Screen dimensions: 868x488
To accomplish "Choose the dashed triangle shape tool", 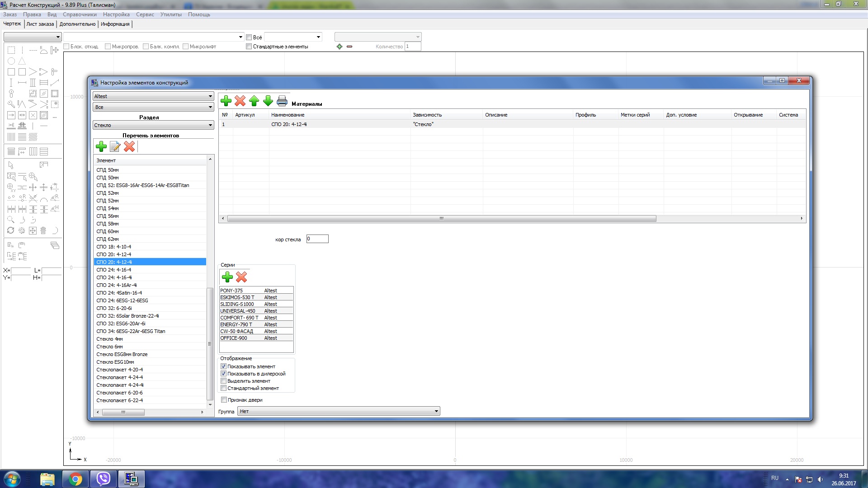I will (22, 61).
